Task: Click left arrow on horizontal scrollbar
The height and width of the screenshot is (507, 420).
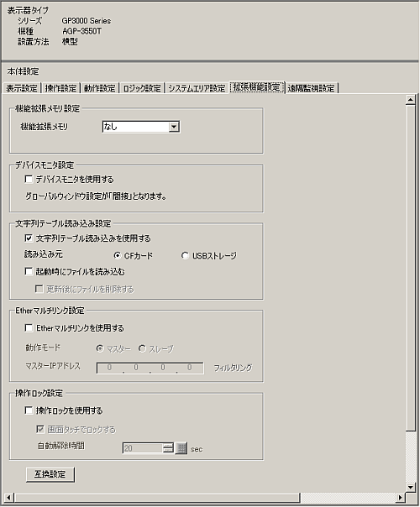Action: tap(8, 497)
